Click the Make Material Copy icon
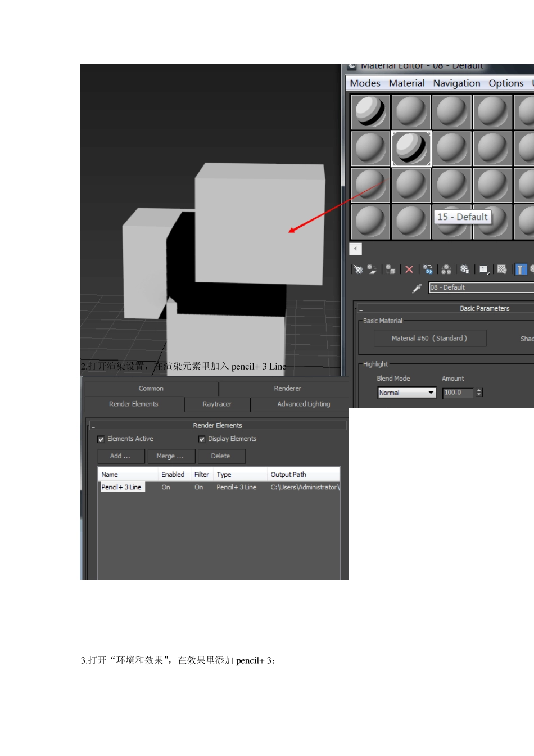The image size is (534, 756). 428,269
